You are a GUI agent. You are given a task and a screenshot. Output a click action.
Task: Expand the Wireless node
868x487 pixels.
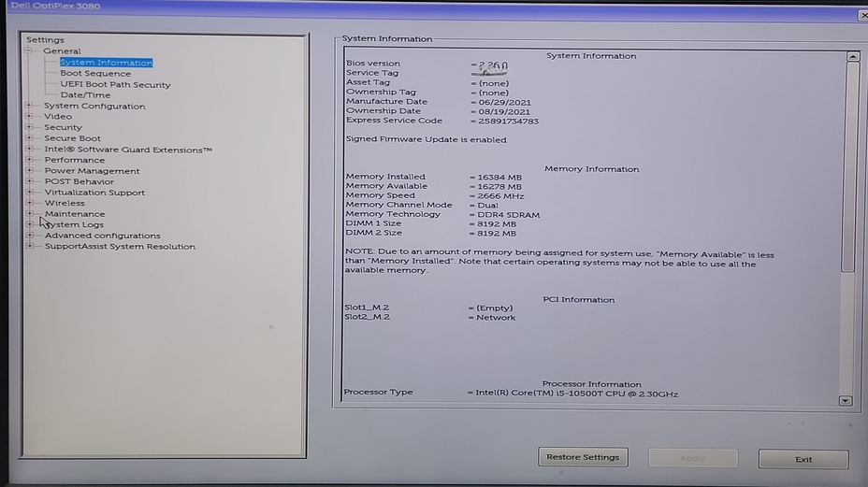29,203
